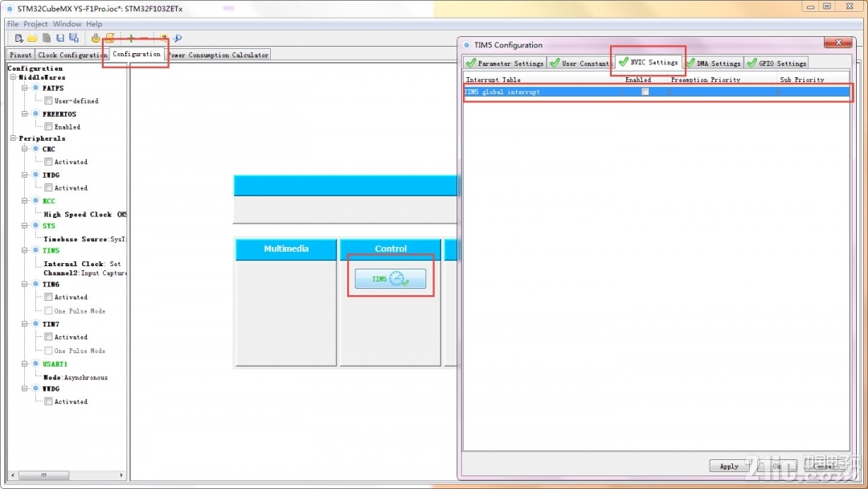Image resolution: width=868 pixels, height=489 pixels.
Task: Tick the TIM7 Activated checkbox
Action: (x=49, y=337)
